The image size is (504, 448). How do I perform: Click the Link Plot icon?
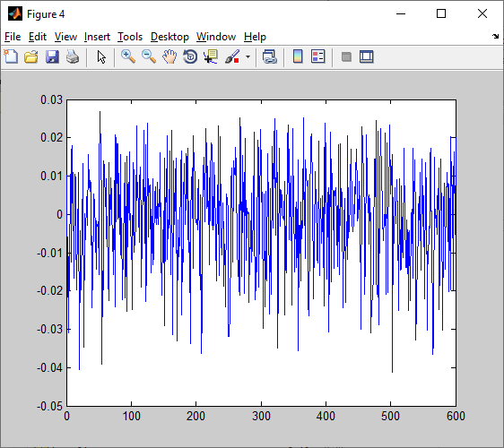(x=269, y=56)
